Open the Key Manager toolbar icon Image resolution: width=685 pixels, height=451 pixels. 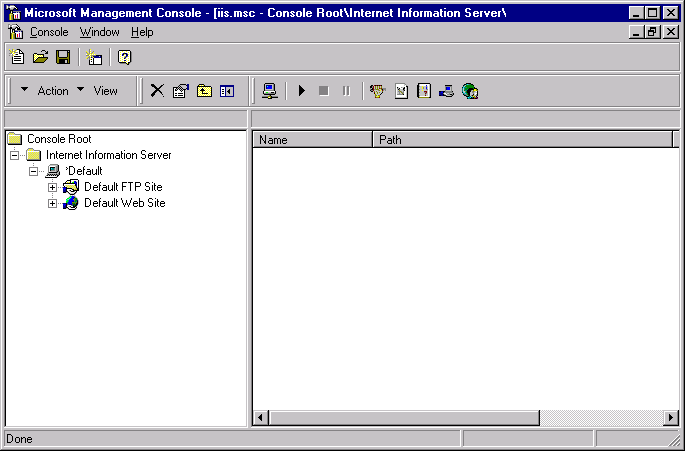(x=378, y=90)
